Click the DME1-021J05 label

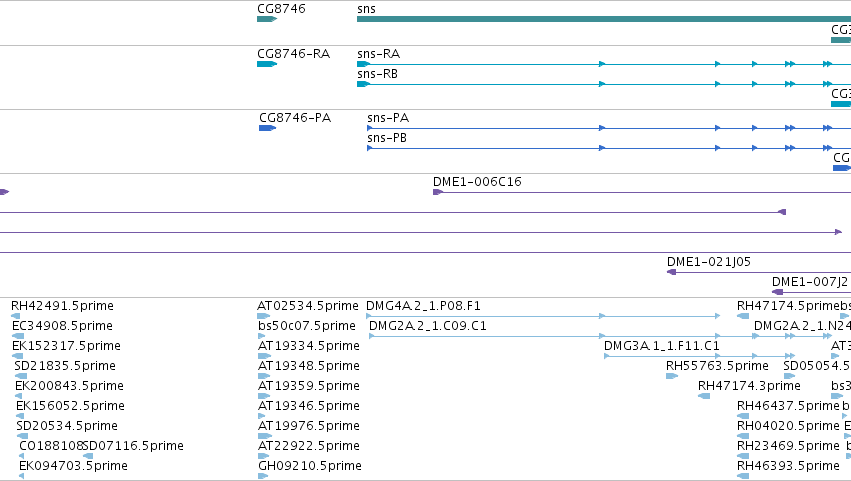pos(709,262)
